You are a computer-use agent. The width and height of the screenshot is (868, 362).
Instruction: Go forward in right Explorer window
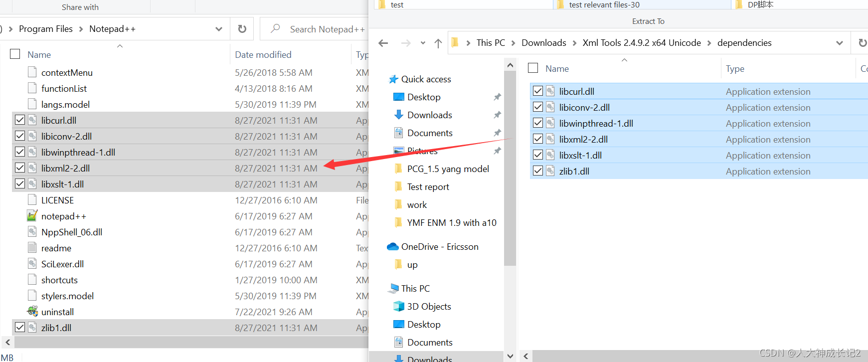[x=406, y=43]
